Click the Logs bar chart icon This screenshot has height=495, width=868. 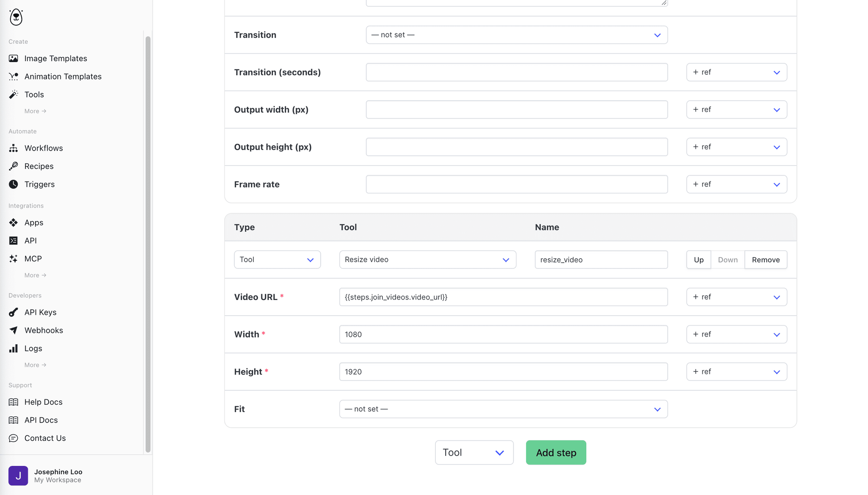pyautogui.click(x=13, y=348)
